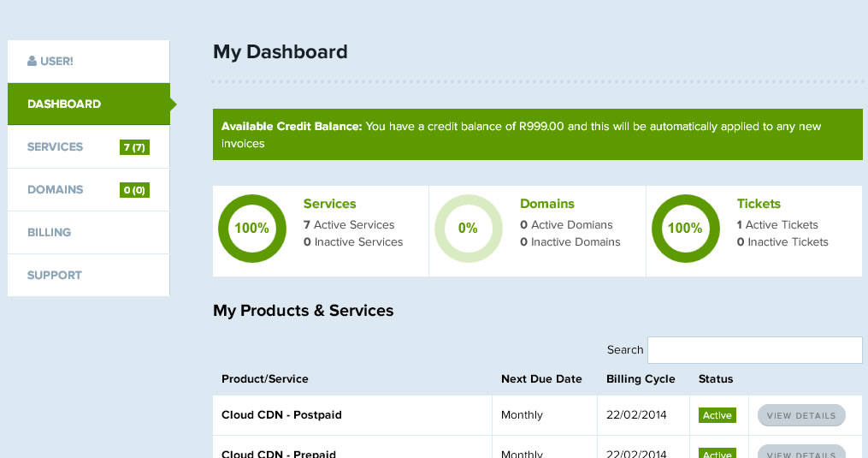This screenshot has height=458, width=868.
Task: Click the 7 Active Services text
Action: tap(349, 224)
